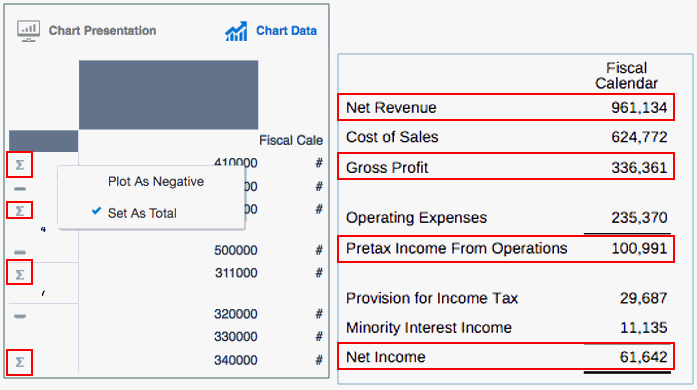
Task: Select the Net Income row label
Action: [x=386, y=357]
